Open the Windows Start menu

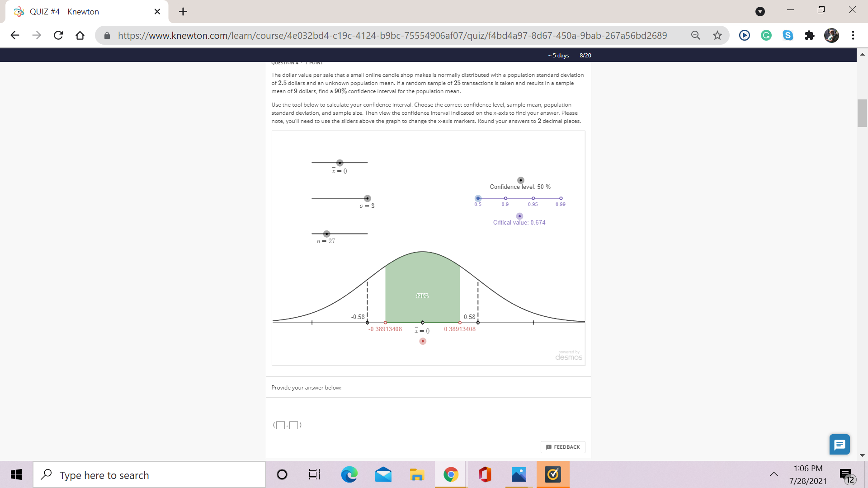16,474
